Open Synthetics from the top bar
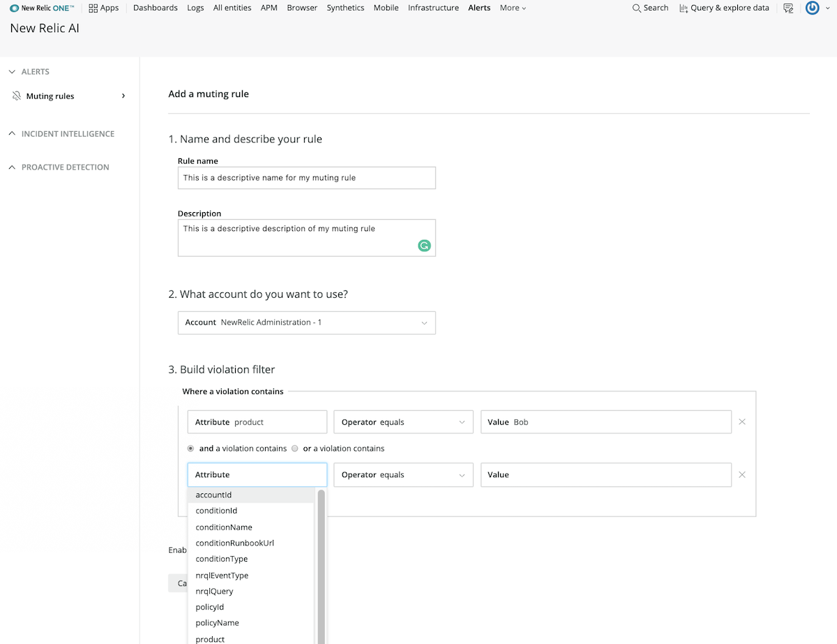Image resolution: width=837 pixels, height=644 pixels. coord(345,8)
